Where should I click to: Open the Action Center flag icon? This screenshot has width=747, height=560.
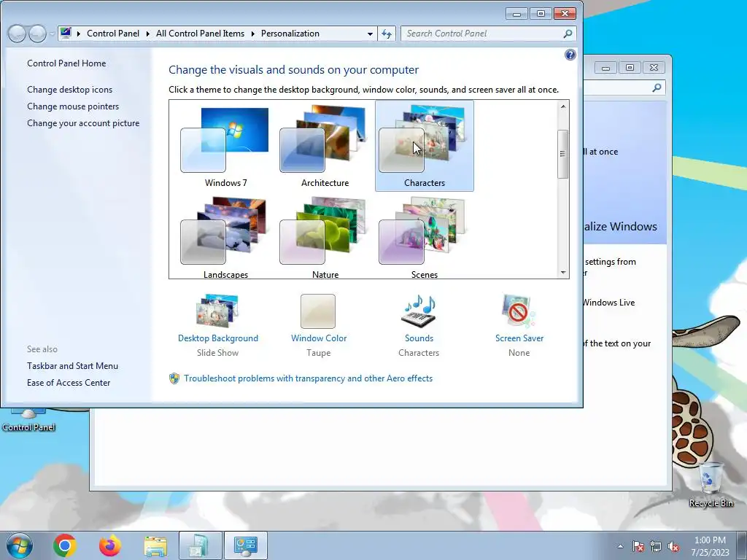[x=638, y=546]
